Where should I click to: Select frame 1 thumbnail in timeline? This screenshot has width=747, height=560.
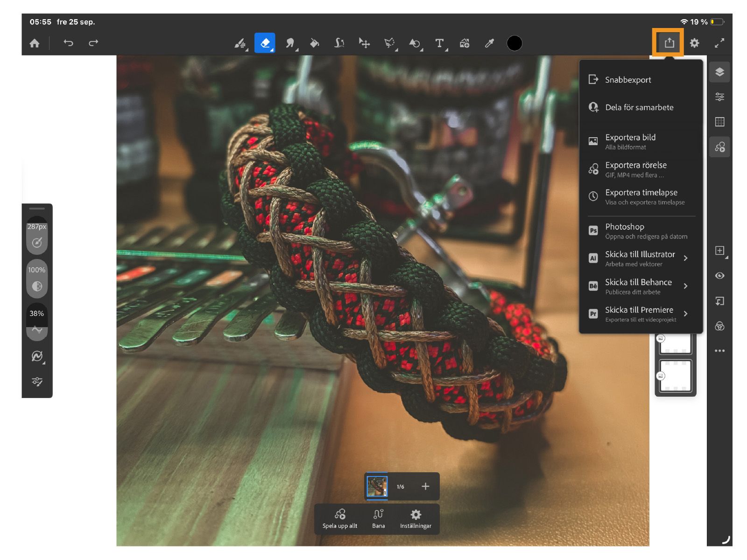coord(377,486)
